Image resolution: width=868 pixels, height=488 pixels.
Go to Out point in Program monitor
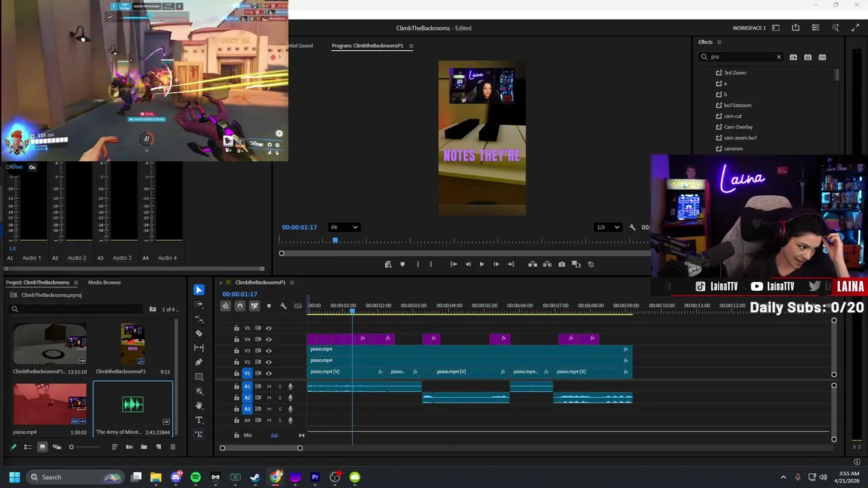coord(511,264)
